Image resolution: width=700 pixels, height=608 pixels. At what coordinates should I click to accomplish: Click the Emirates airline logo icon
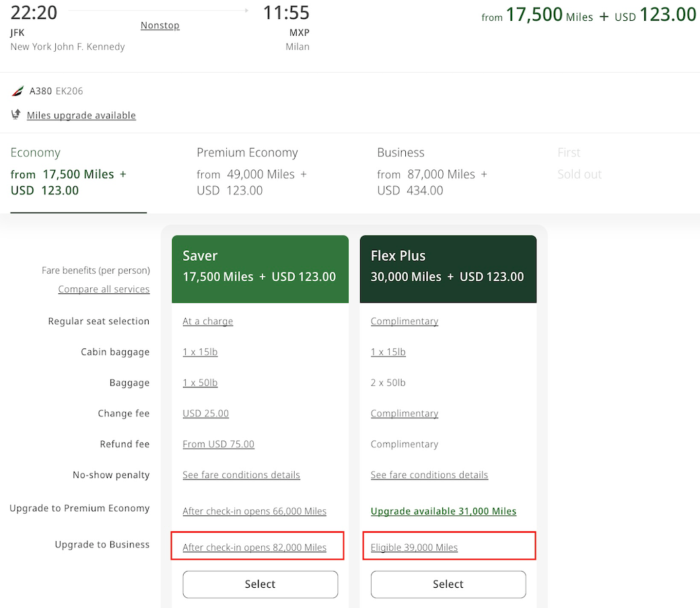(x=17, y=91)
